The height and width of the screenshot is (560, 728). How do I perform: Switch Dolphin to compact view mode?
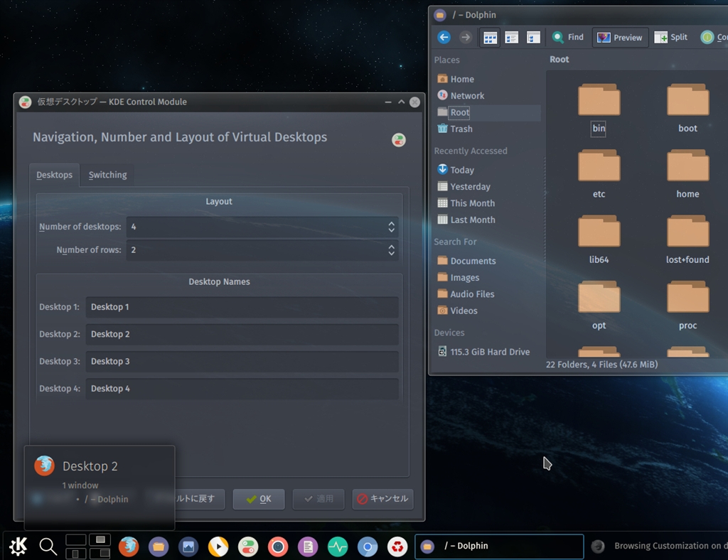tap(512, 38)
